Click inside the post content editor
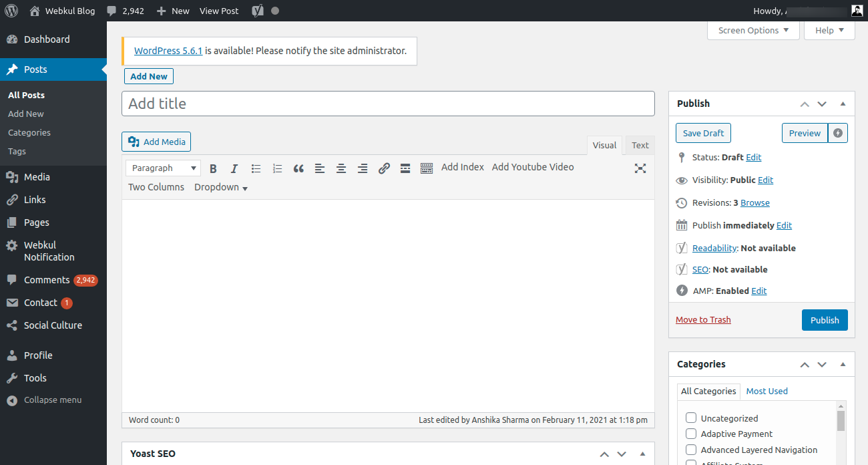The height and width of the screenshot is (465, 868). (x=388, y=305)
